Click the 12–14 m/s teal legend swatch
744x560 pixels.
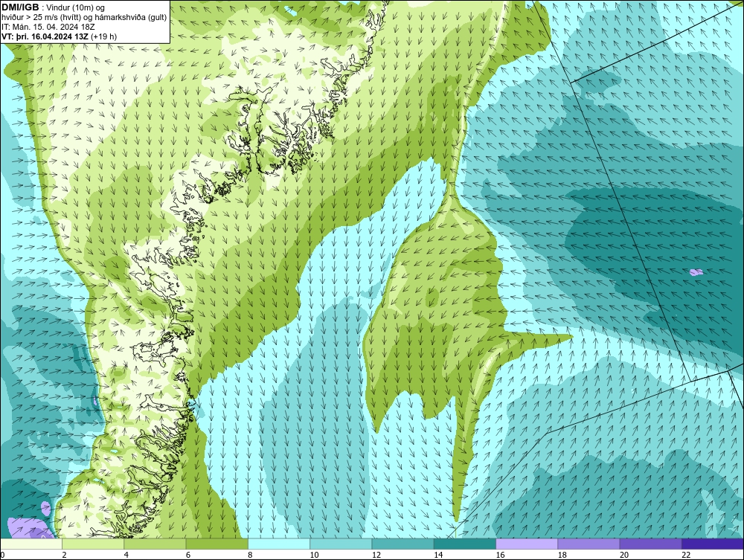click(x=403, y=544)
